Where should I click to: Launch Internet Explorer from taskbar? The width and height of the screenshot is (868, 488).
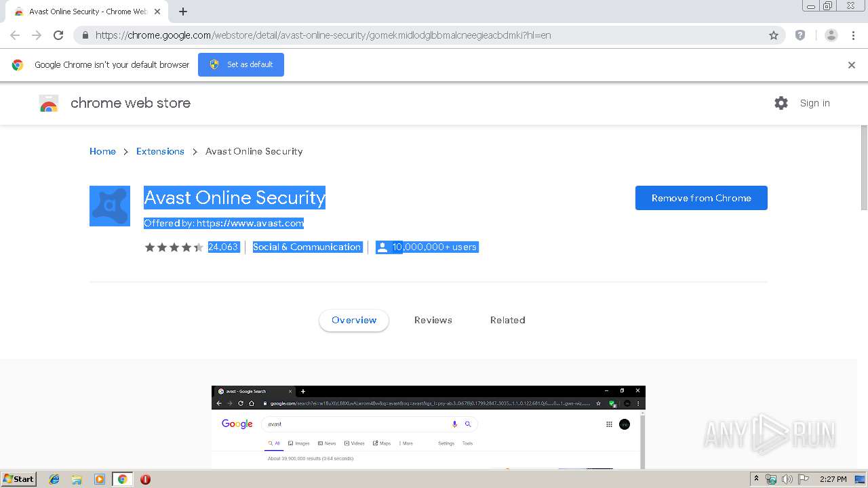(x=54, y=479)
